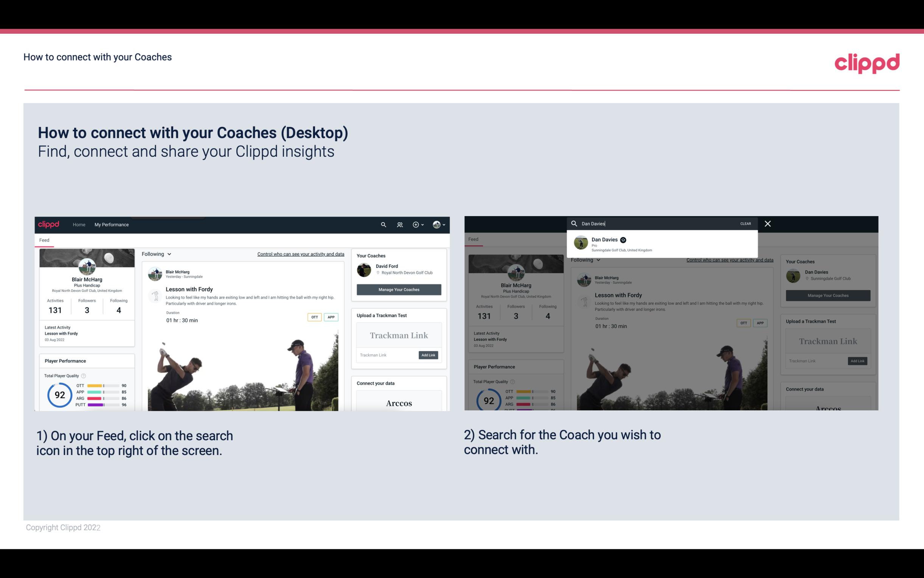Click the Trackman Link input field
This screenshot has width=924, height=578.
tap(385, 354)
